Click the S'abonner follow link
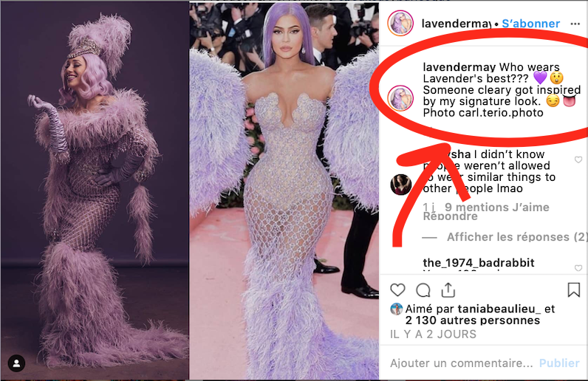 pyautogui.click(x=530, y=24)
